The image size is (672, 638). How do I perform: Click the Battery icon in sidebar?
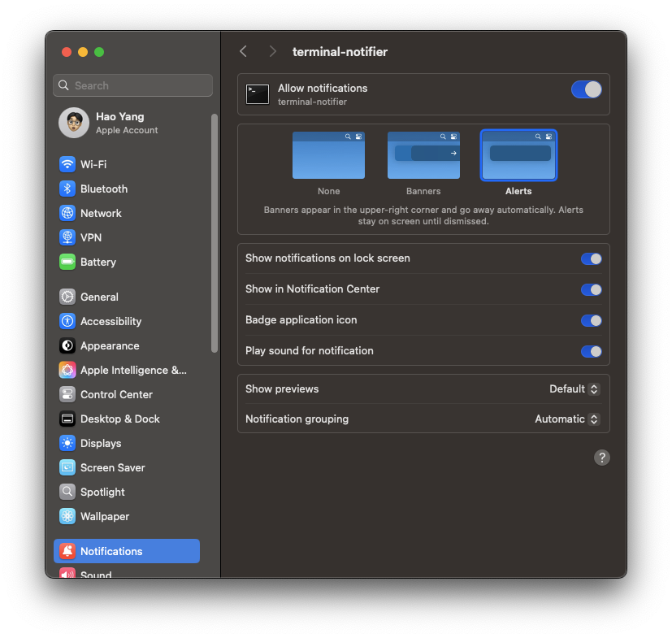tap(67, 262)
